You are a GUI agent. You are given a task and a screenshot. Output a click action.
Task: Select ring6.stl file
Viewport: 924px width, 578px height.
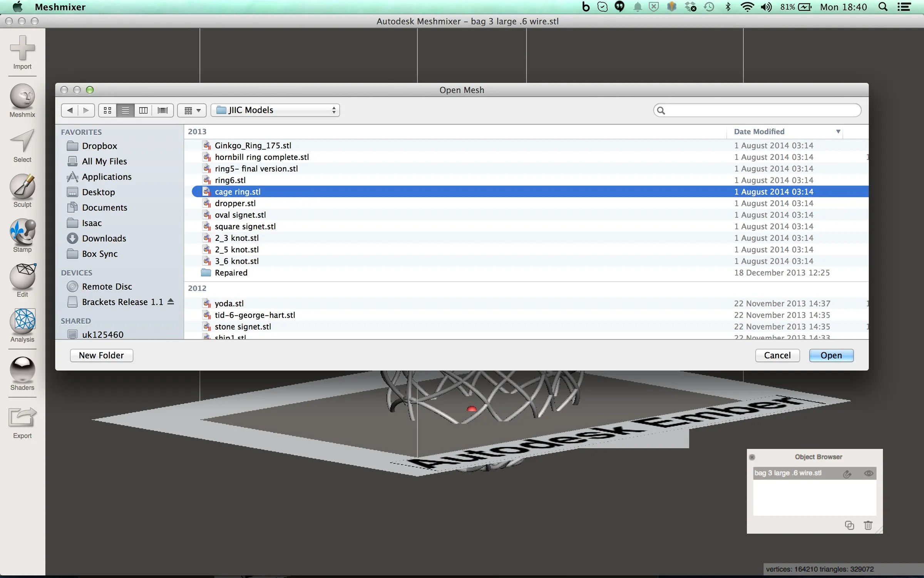(526, 180)
